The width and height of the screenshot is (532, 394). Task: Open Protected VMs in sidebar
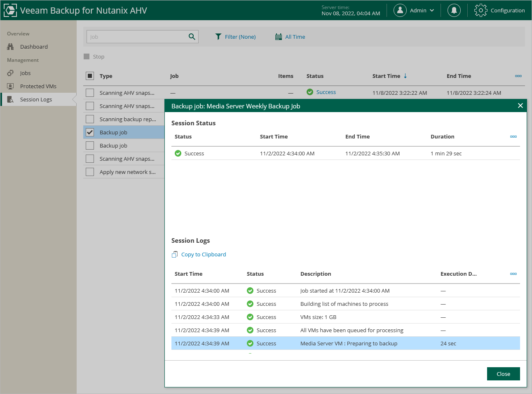pos(38,86)
